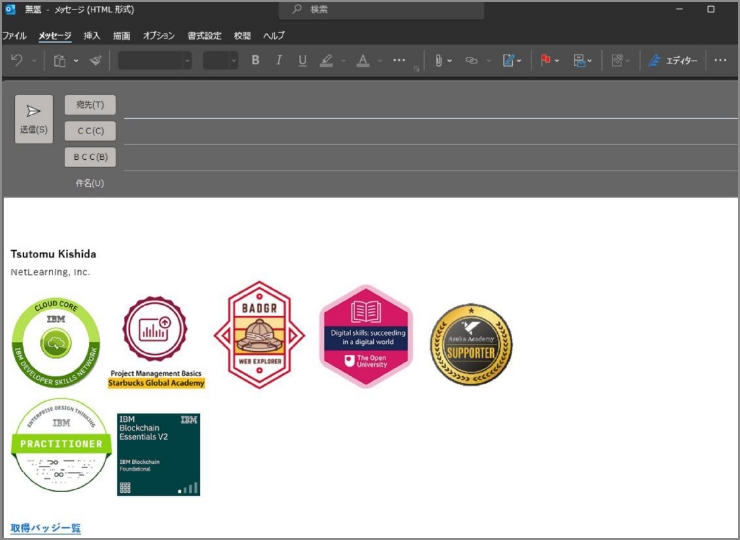Open the Editor (エディター) tool
This screenshot has width=740, height=540.
tap(673, 60)
